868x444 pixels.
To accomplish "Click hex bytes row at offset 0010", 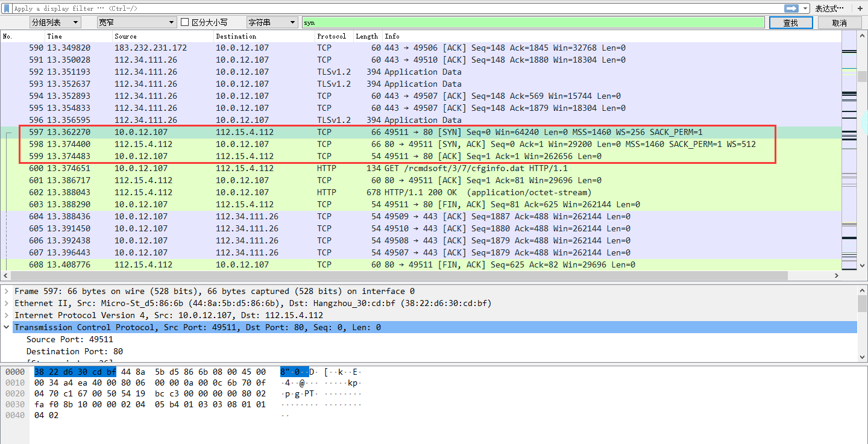I will point(150,383).
